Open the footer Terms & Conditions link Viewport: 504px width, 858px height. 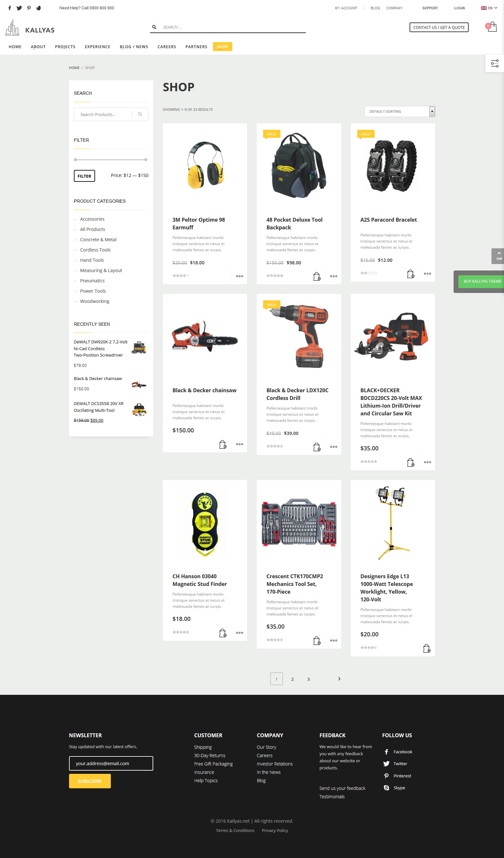coord(235,830)
